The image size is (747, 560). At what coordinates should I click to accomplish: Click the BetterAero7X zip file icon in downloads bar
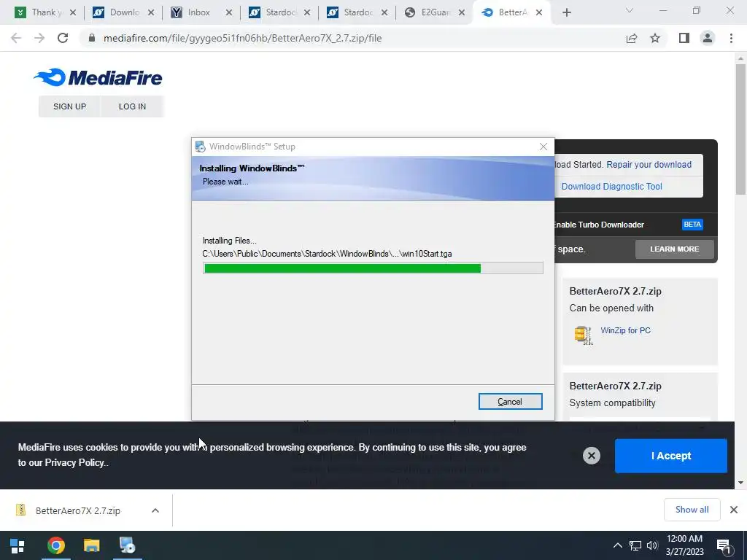20,510
